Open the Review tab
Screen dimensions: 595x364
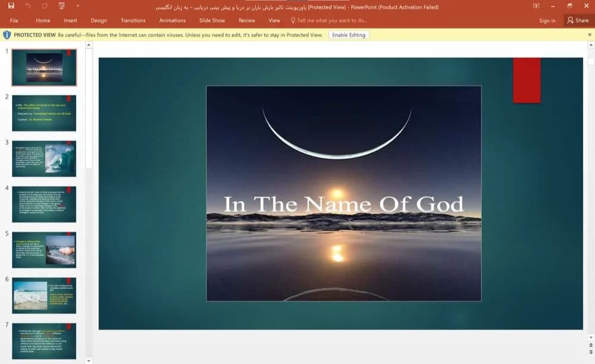click(247, 20)
